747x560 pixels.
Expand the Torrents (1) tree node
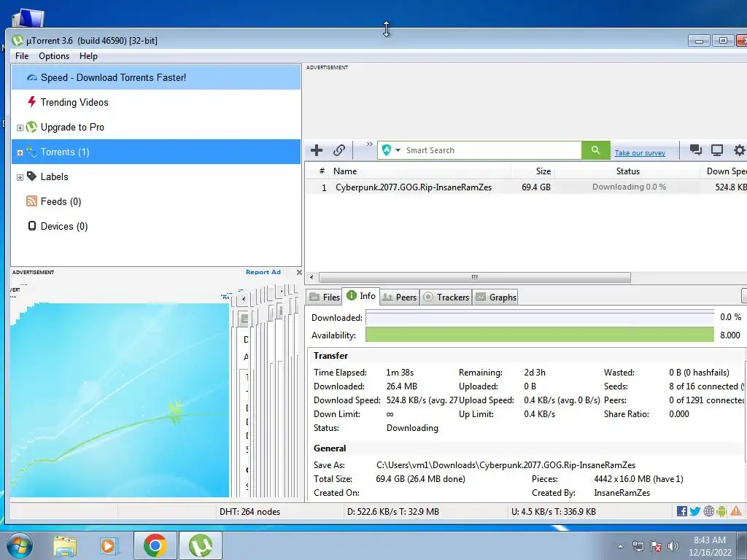[x=20, y=153]
